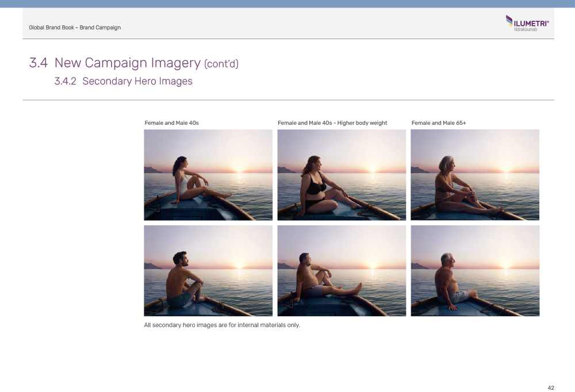Viewport: 575px width, 392px height.
Task: Select the image of the grey-haired woman
Action: click(475, 175)
